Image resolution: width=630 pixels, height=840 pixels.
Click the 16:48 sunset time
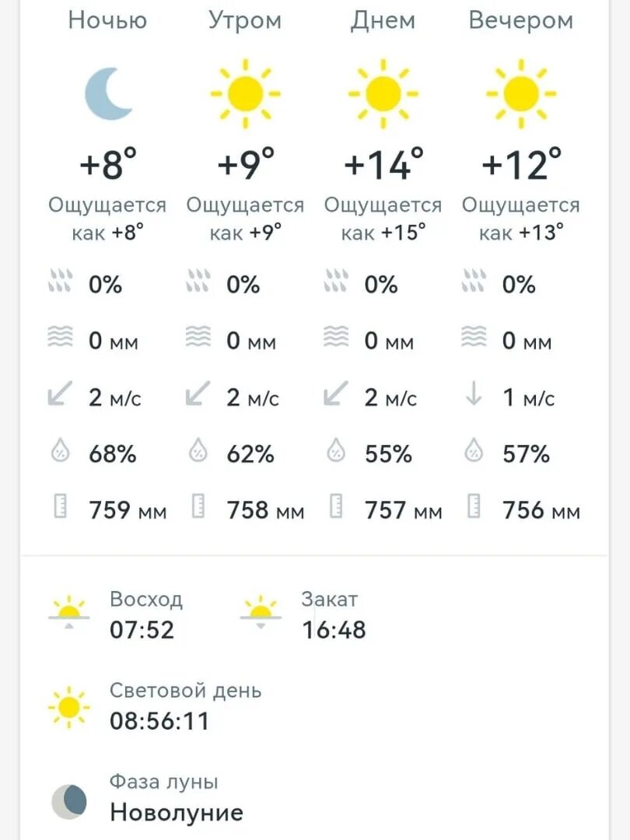tap(334, 630)
